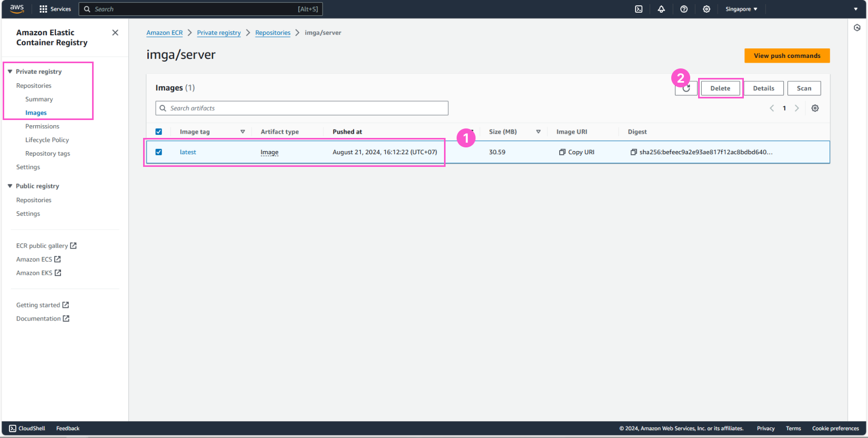Open Public registry Settings

(28, 214)
